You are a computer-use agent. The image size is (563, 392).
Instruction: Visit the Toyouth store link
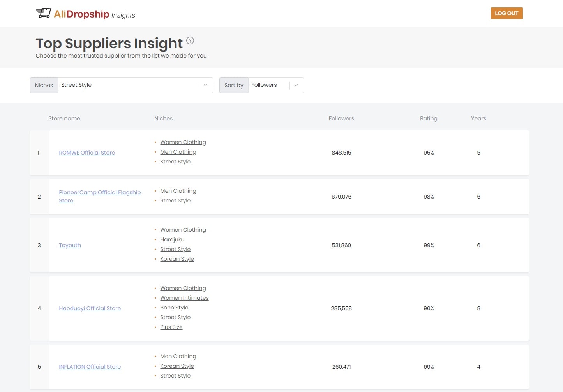coord(70,245)
